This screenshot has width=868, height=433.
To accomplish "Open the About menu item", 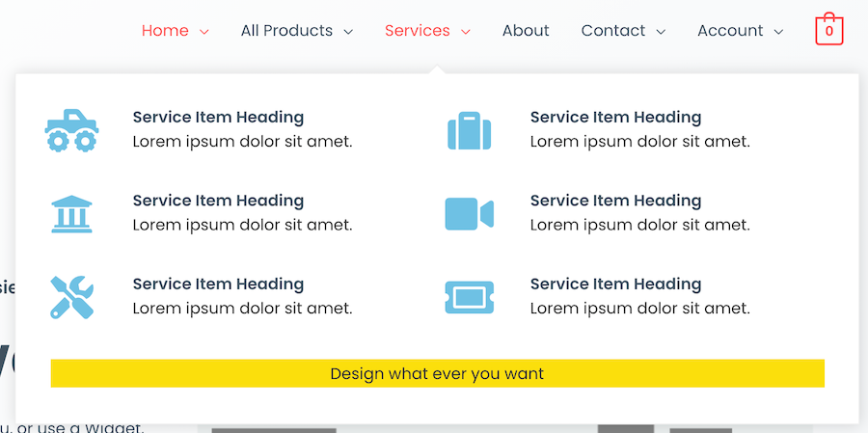I will coord(526,31).
